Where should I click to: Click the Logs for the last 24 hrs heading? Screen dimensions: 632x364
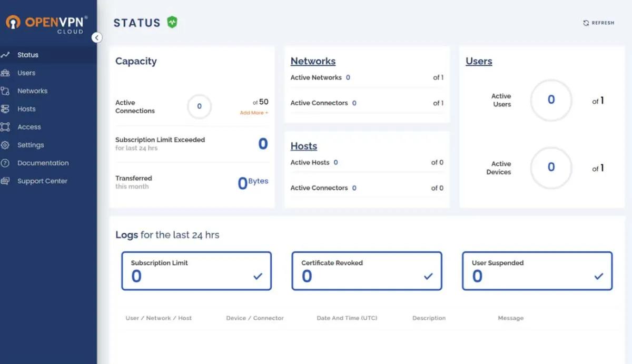click(167, 235)
